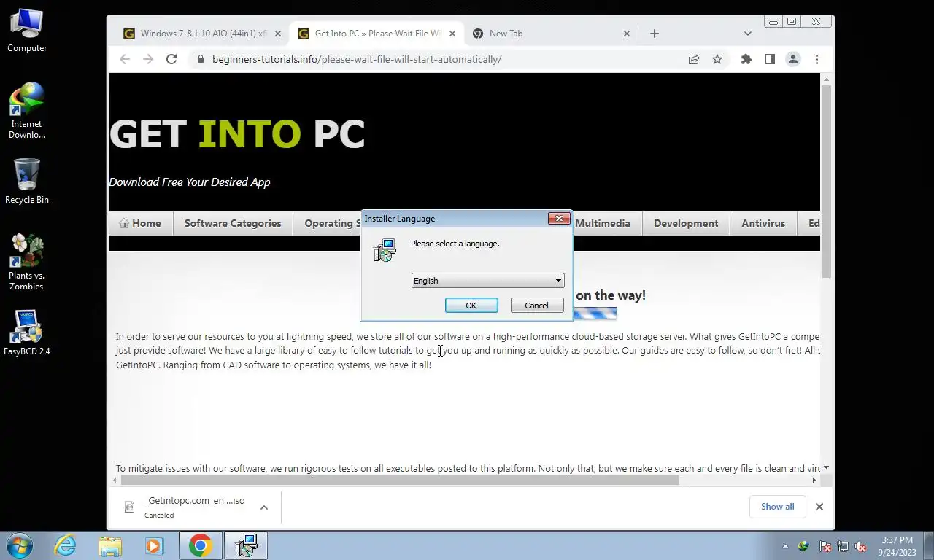The height and width of the screenshot is (560, 934).
Task: Open the Computer desktop icon
Action: pos(27,31)
